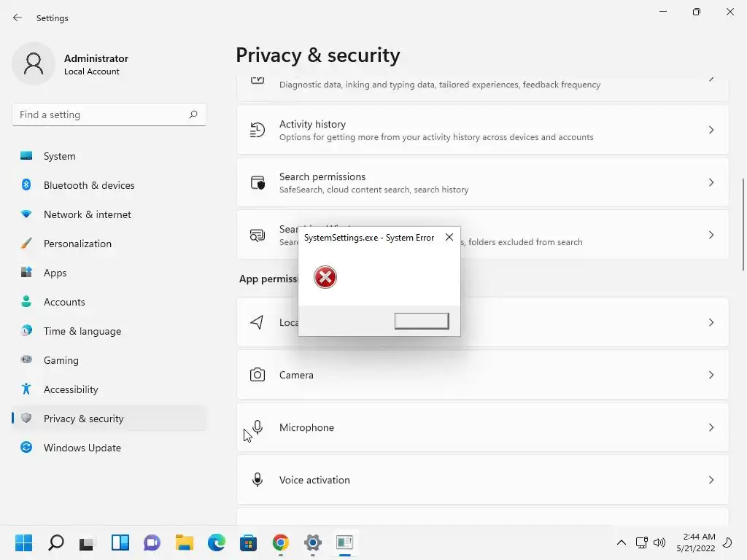Screen dimensions: 747x560
Task: Click the Voice activation icon
Action: pyautogui.click(x=258, y=480)
